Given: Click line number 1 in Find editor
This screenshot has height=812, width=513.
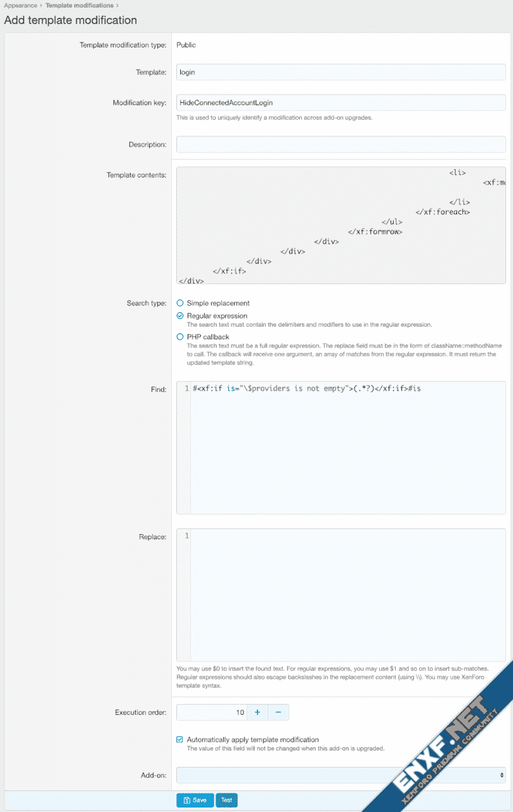Looking at the screenshot, I should coord(186,388).
